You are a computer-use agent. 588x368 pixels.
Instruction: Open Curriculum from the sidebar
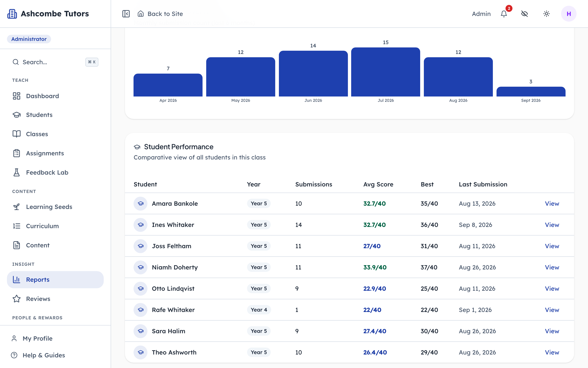coord(55,226)
